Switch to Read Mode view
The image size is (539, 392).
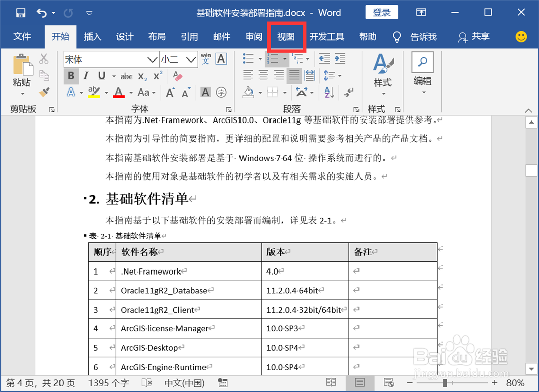coord(331,382)
